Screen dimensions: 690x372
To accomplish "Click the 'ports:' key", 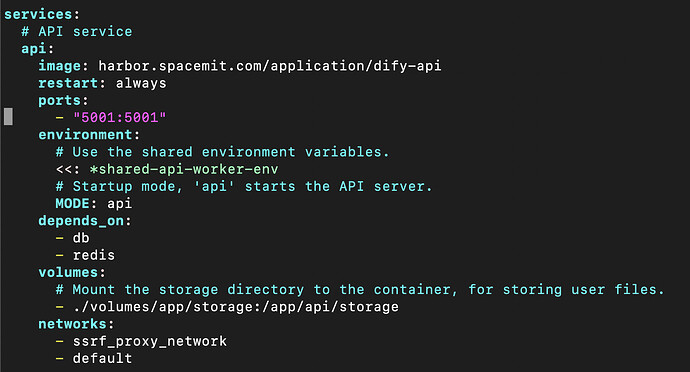I will [x=63, y=100].
